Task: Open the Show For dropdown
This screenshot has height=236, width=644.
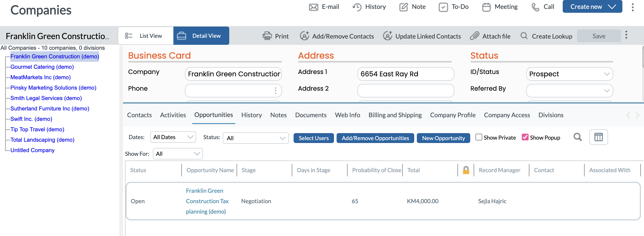Action: click(x=177, y=153)
